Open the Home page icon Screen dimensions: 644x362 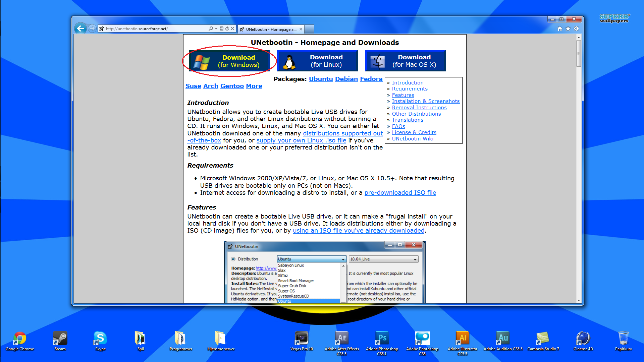(x=559, y=29)
